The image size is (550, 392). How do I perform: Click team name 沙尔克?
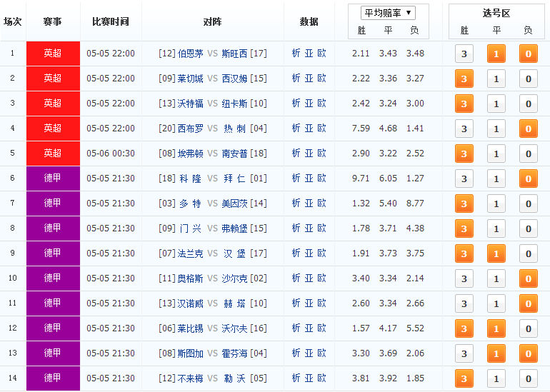235,278
